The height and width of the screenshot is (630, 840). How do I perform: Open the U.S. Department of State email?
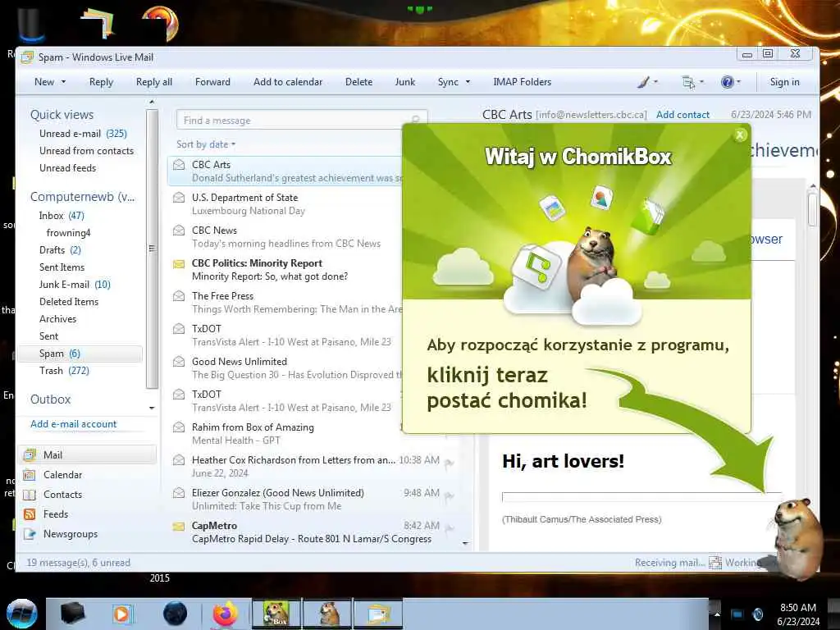(285, 204)
